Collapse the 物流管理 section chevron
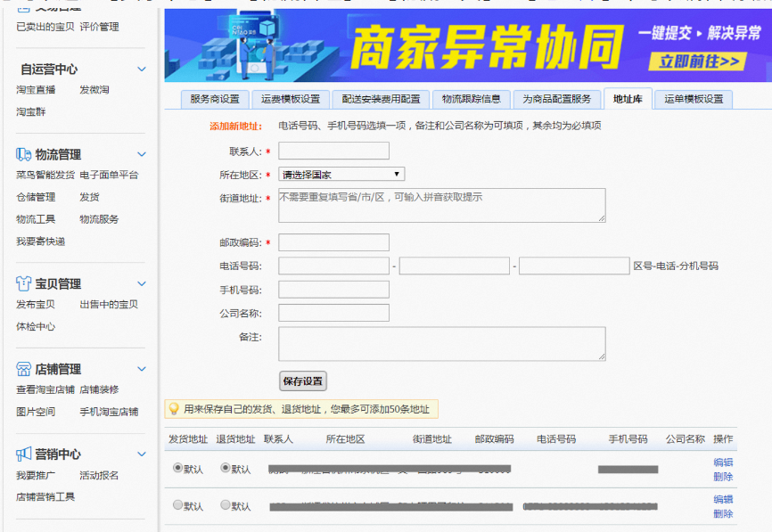 click(142, 154)
